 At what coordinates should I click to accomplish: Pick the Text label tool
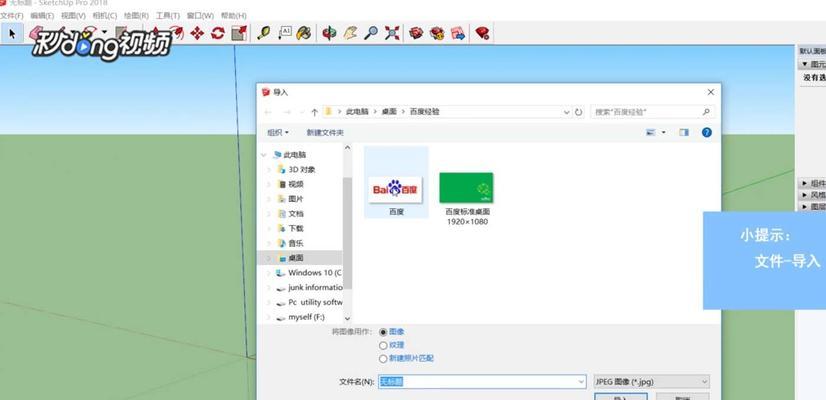(x=284, y=33)
